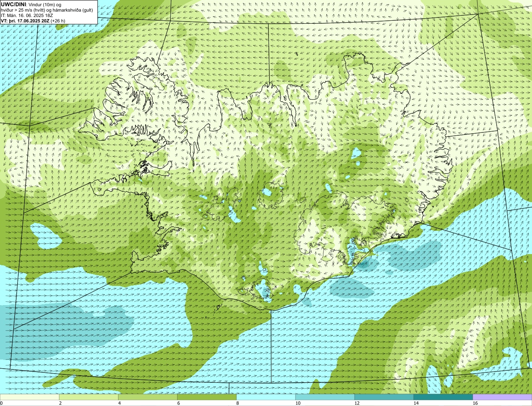Click the scale label '14'
Screen dimensions: 532x406
click(416, 403)
